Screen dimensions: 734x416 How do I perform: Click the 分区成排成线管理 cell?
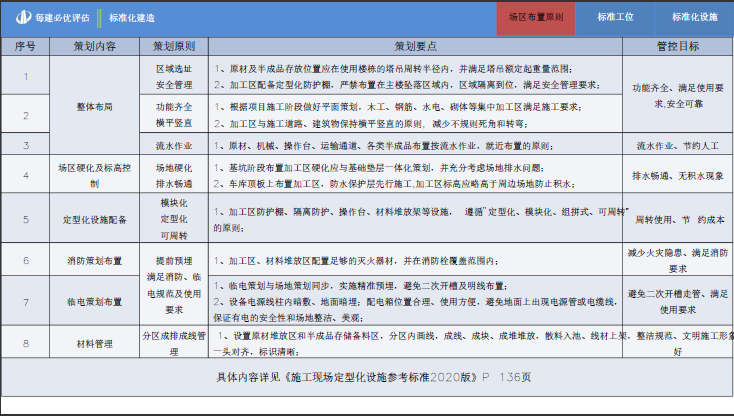pos(174,343)
